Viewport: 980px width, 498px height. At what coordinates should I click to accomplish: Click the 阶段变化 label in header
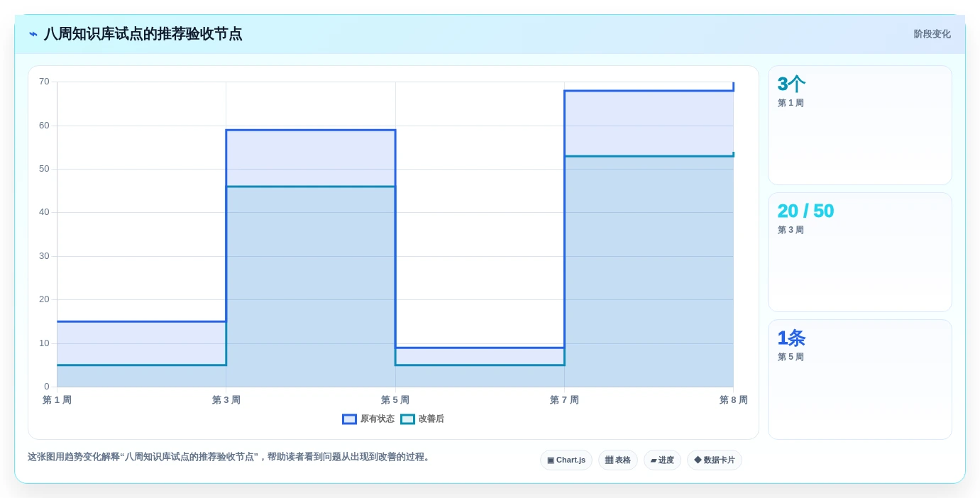932,34
